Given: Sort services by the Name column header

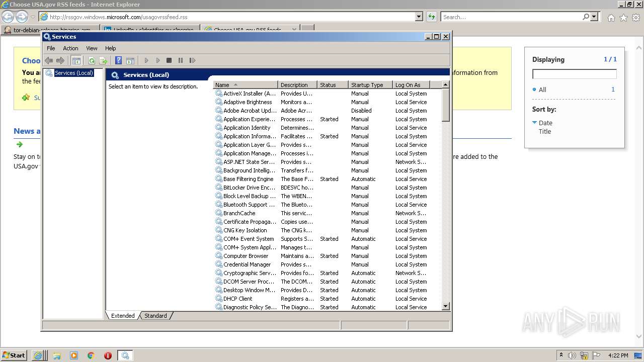Looking at the screenshot, I should [246, 85].
